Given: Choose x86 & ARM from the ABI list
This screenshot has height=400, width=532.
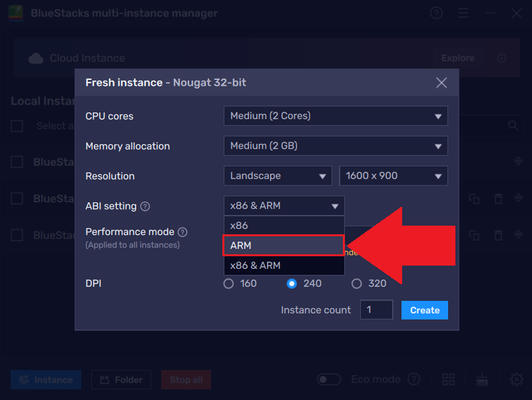Looking at the screenshot, I should point(284,266).
